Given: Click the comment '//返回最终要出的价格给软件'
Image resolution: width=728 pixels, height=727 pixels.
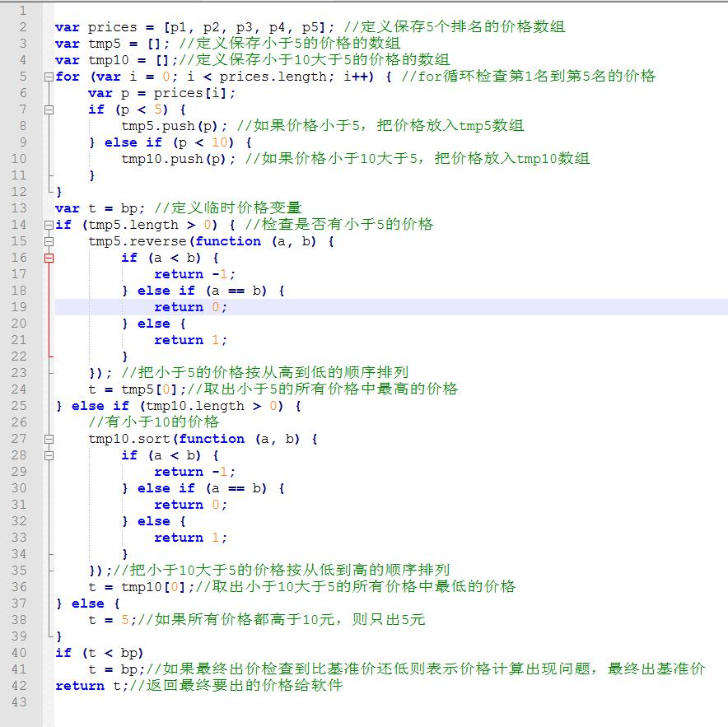Looking at the screenshot, I should (236, 685).
